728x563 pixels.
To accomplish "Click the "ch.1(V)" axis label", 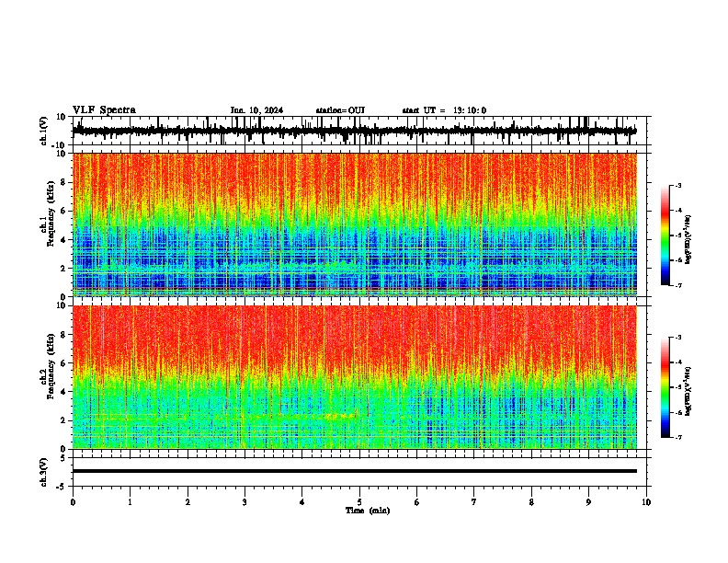I will (x=43, y=131).
